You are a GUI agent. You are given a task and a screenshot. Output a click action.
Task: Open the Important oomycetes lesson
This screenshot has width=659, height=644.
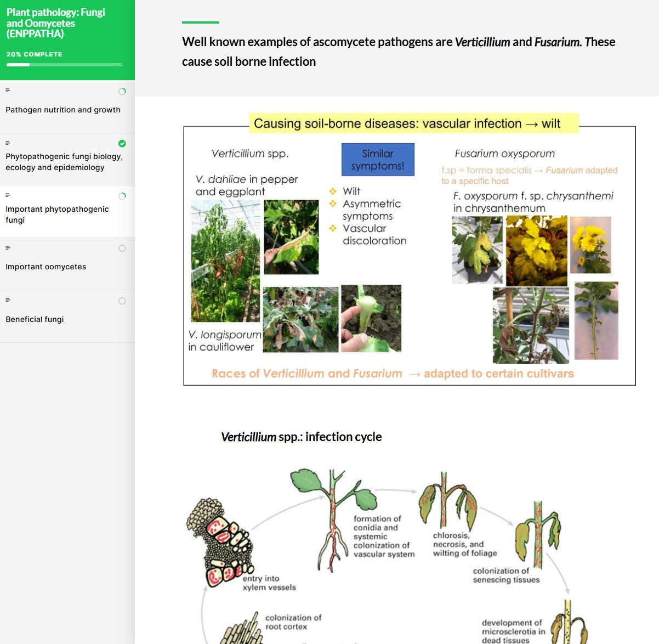point(46,267)
